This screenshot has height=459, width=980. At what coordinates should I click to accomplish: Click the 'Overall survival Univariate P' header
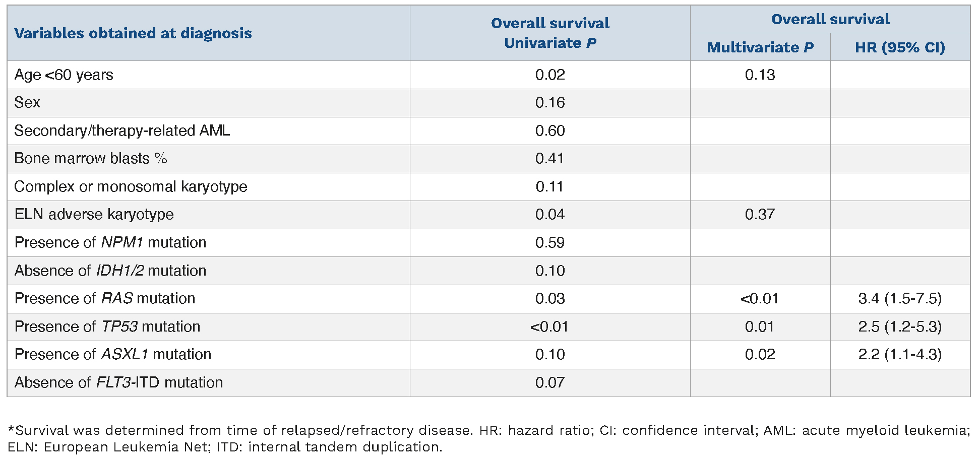(550, 33)
